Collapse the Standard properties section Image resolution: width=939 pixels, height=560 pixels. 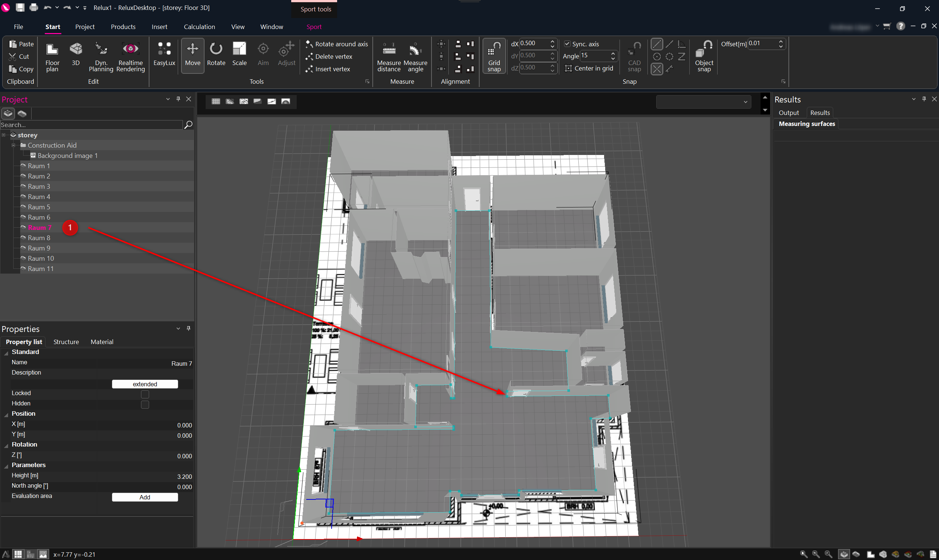pos(6,353)
